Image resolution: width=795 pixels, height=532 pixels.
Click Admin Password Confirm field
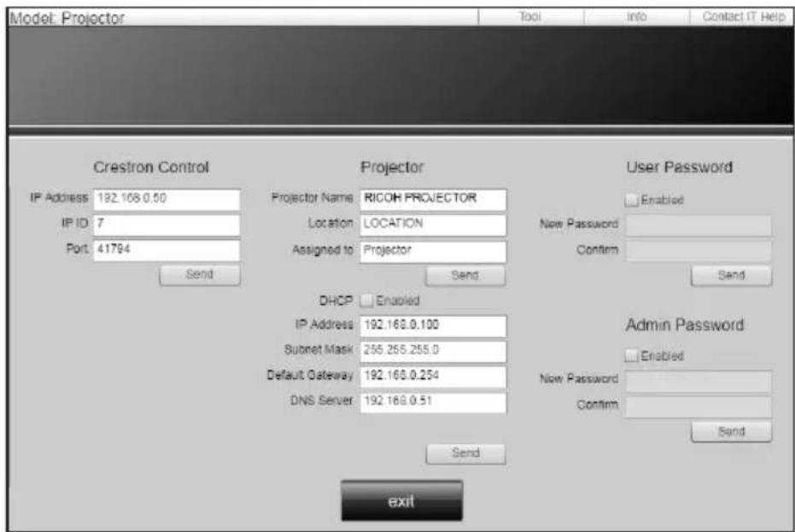pyautogui.click(x=699, y=406)
